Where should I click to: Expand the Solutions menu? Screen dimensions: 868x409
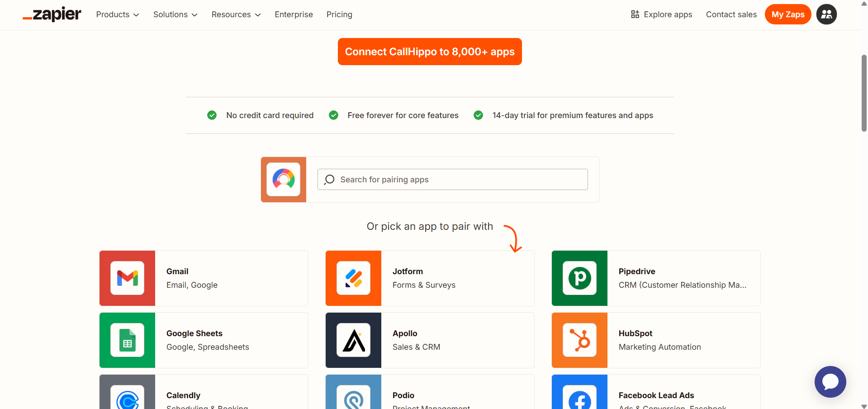(175, 14)
